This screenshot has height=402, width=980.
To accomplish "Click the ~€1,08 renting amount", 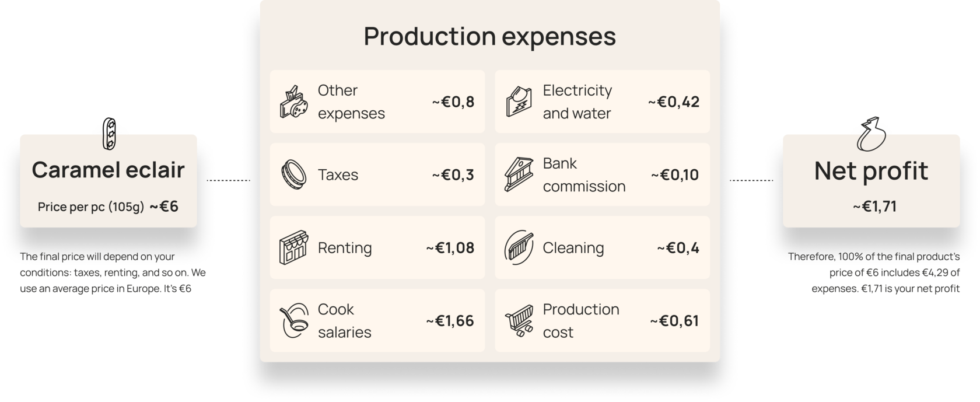I will (450, 247).
